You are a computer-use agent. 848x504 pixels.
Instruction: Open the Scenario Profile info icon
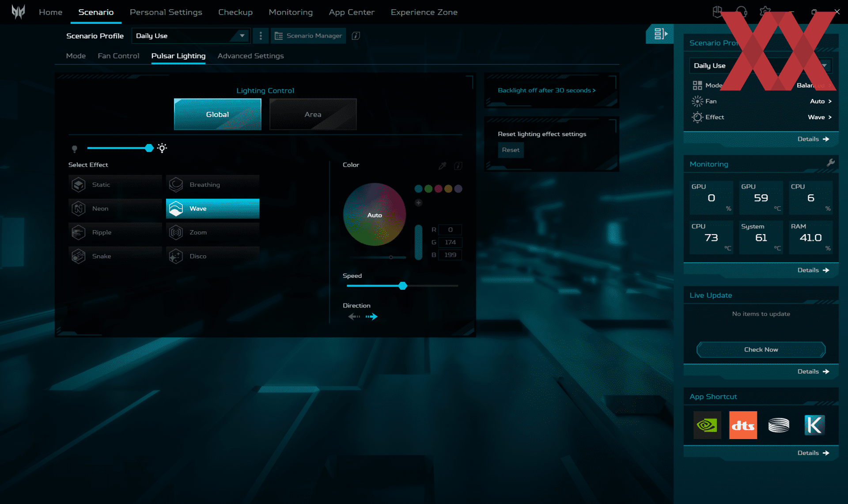coord(356,36)
